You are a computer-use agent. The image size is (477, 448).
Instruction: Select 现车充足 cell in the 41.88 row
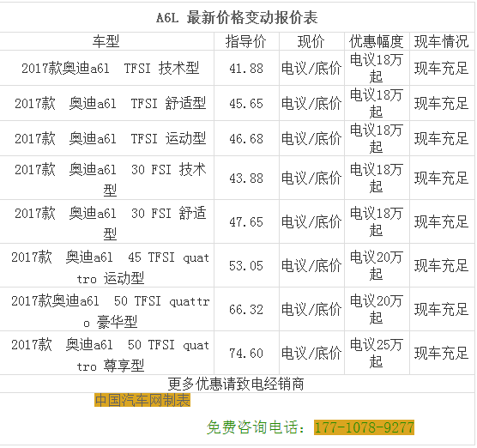point(442,68)
